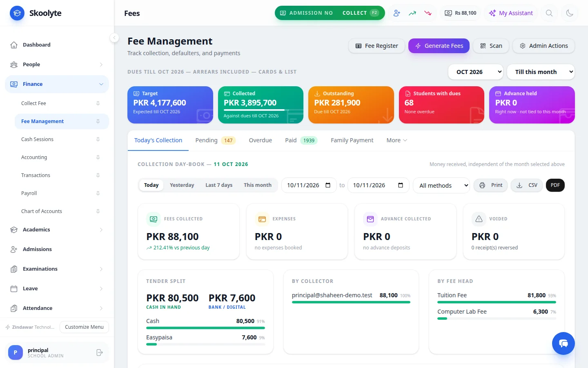Open the chat support bubble
Image resolution: width=588 pixels, height=368 pixels.
pyautogui.click(x=563, y=343)
